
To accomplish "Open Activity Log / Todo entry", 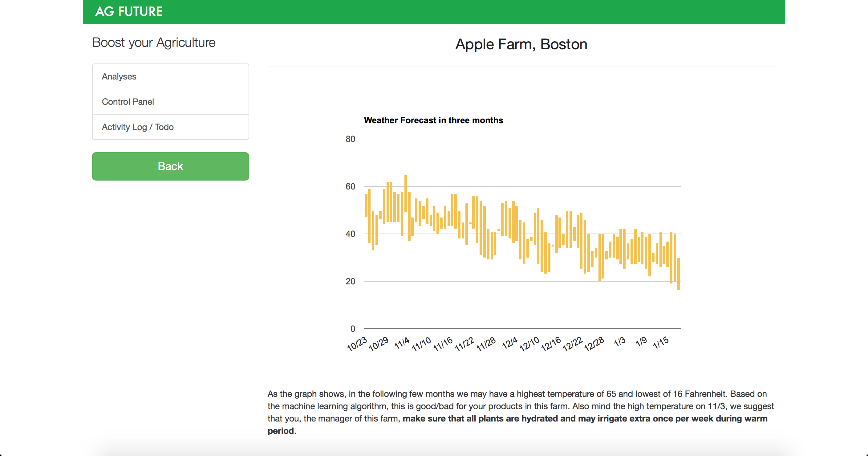I will [x=137, y=127].
